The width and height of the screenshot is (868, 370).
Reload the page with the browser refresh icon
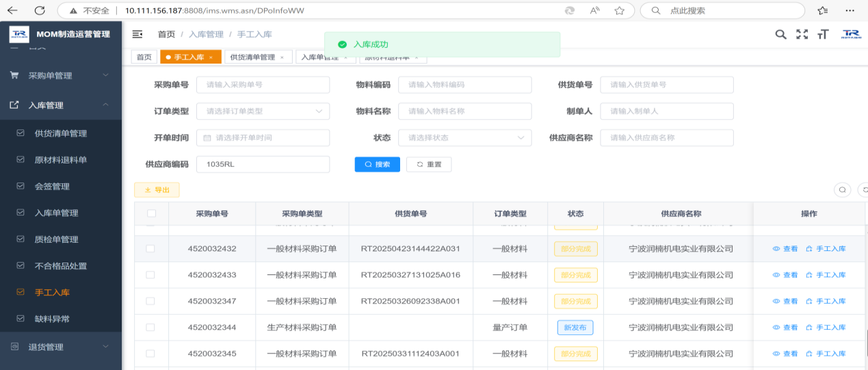40,10
